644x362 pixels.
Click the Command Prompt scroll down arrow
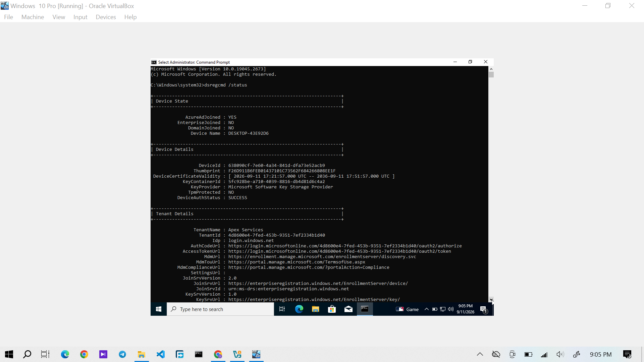pos(491,299)
